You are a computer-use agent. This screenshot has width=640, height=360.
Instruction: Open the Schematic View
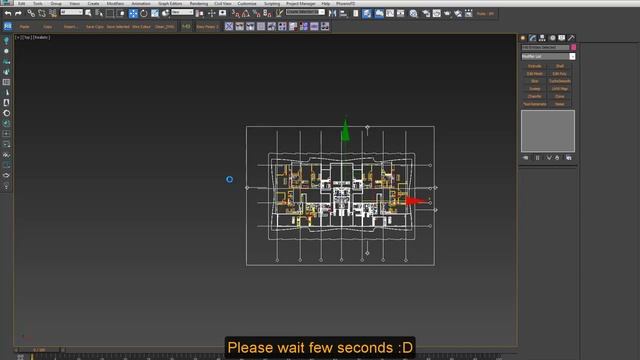pyautogui.click(x=401, y=13)
